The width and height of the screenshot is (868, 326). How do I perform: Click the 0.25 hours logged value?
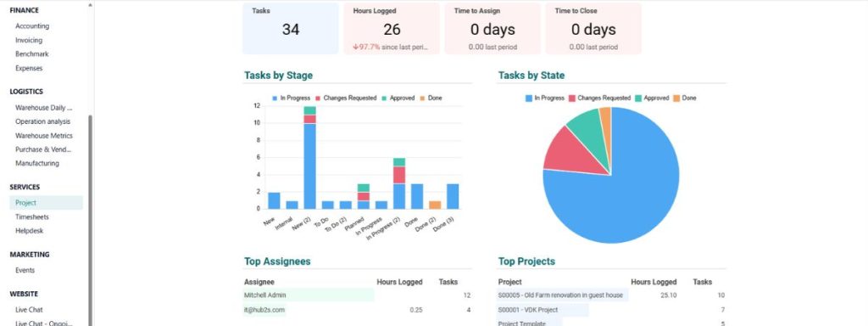point(415,310)
